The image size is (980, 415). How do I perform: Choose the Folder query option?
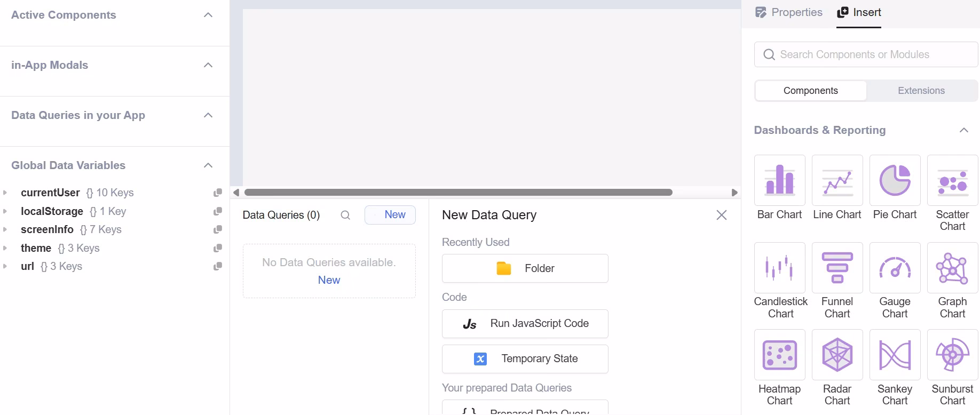pyautogui.click(x=525, y=268)
